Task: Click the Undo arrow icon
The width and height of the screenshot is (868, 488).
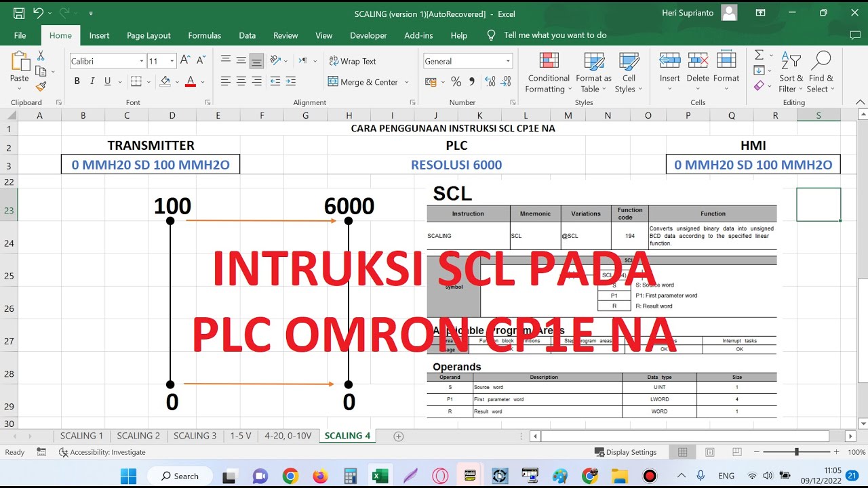Action: pos(38,13)
